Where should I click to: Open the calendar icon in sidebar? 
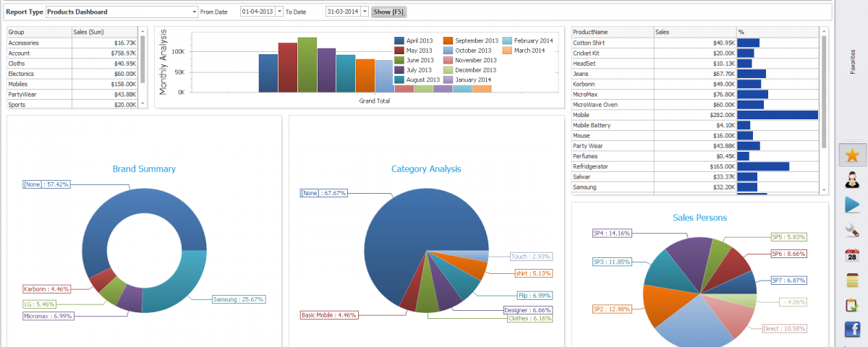pyautogui.click(x=852, y=255)
